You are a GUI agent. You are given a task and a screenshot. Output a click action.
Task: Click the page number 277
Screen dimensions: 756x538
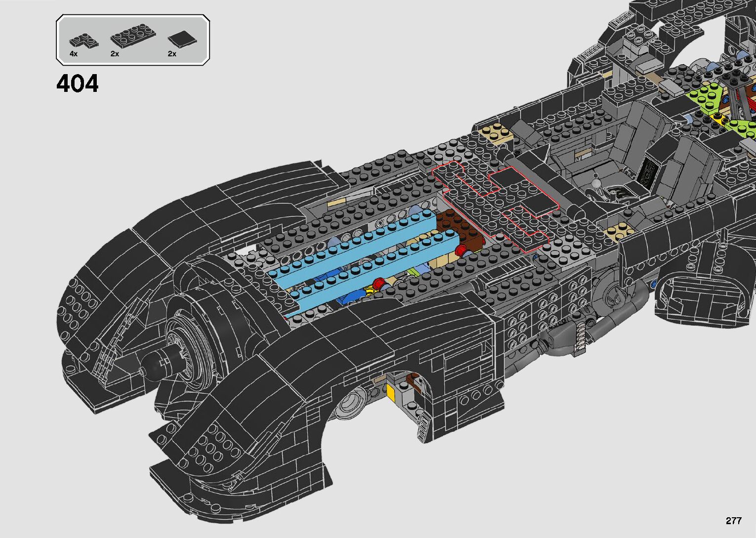pos(733,521)
